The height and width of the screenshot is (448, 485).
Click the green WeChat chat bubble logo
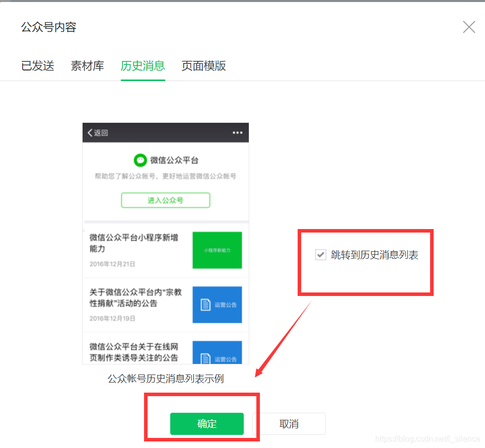(140, 160)
